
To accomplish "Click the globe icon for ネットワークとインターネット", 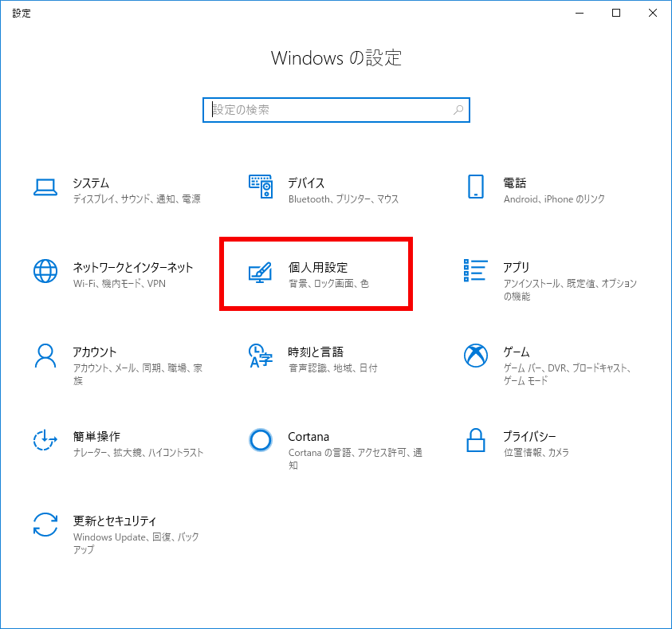I will point(45,271).
